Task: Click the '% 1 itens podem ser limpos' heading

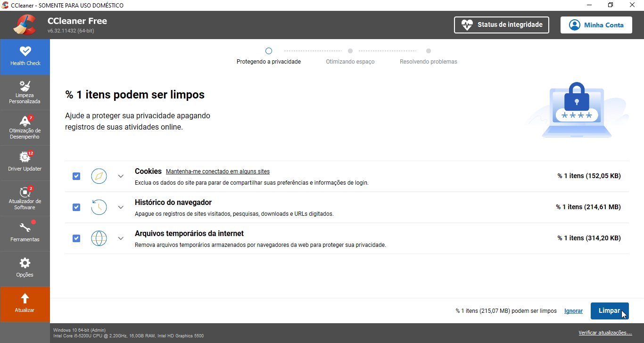Action: tap(135, 95)
